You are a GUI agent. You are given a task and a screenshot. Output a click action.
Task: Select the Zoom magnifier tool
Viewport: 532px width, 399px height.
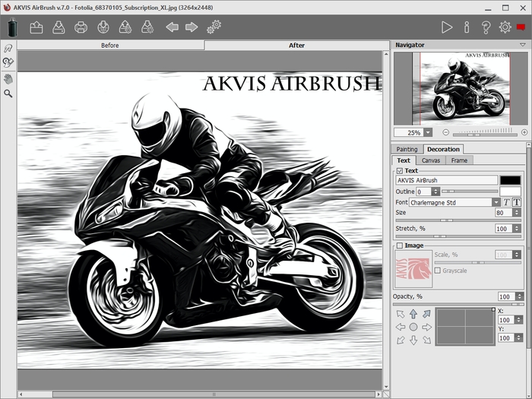click(x=8, y=93)
